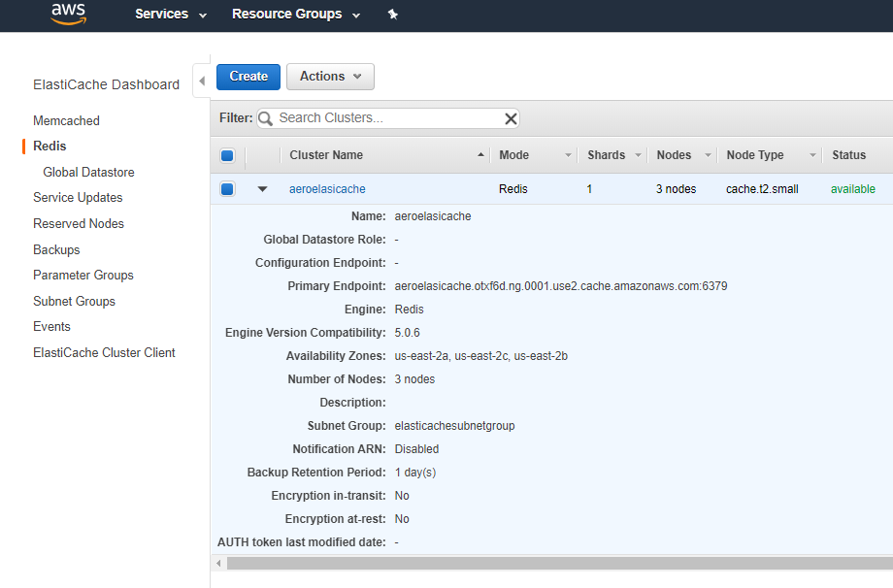This screenshot has width=893, height=588.
Task: Click the horizontal scrollbar left arrow
Action: click(x=218, y=564)
